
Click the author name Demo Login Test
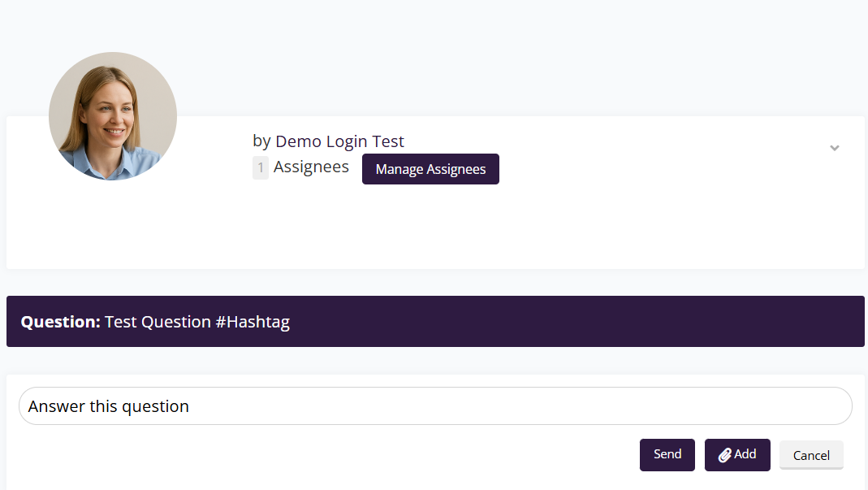[x=339, y=141]
